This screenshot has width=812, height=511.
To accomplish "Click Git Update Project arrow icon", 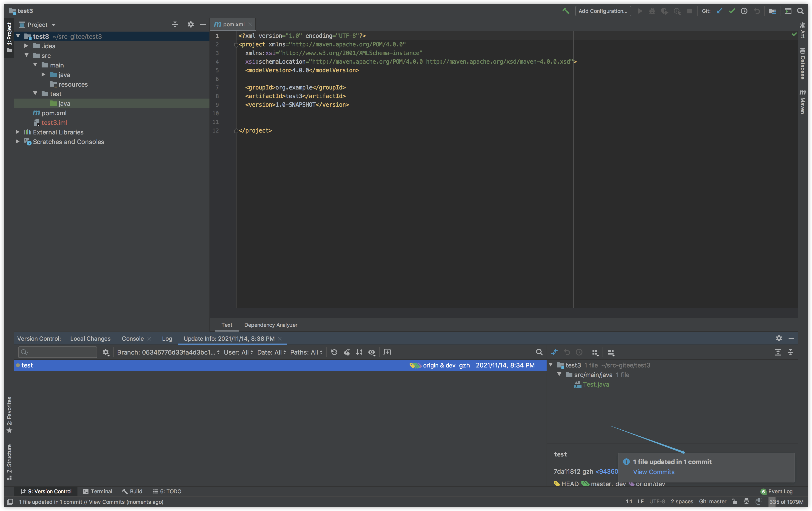I will 719,11.
